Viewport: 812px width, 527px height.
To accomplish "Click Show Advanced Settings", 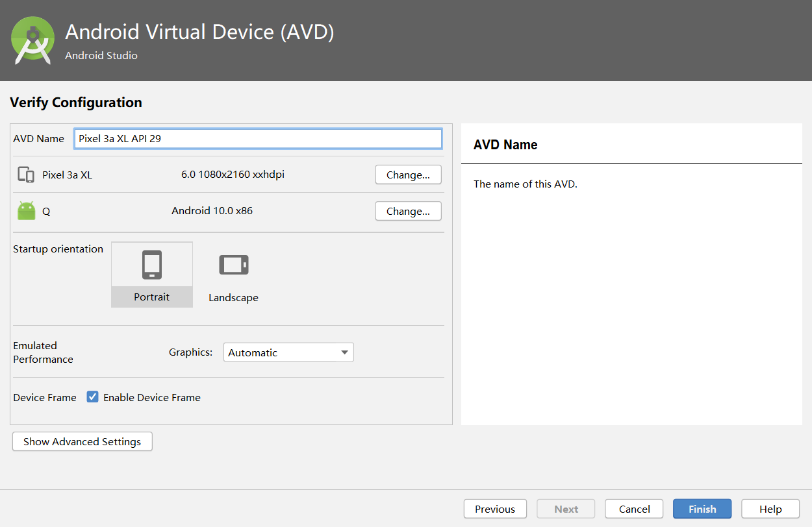I will click(x=82, y=441).
